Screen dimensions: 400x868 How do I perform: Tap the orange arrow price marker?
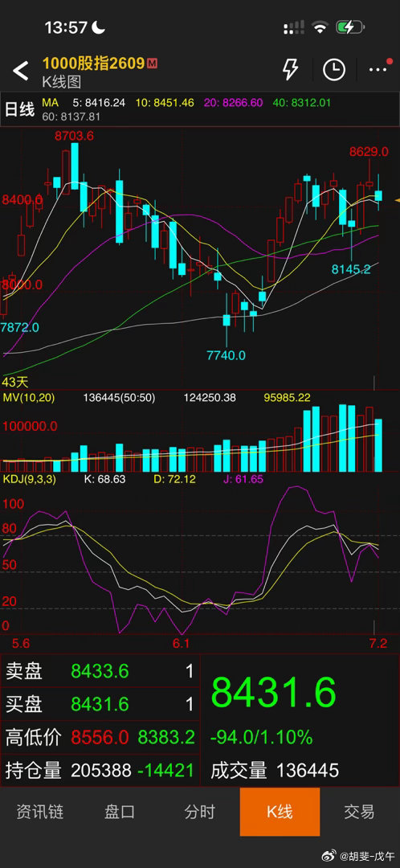click(x=397, y=199)
